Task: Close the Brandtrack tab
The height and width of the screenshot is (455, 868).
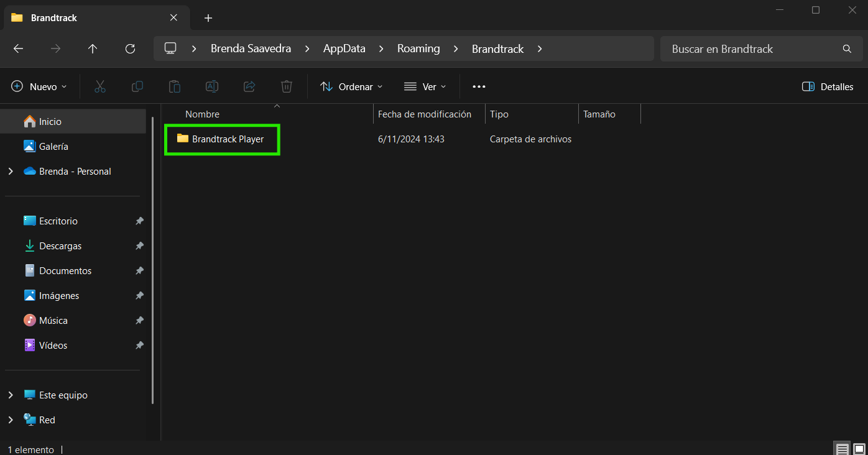Action: 173,17
